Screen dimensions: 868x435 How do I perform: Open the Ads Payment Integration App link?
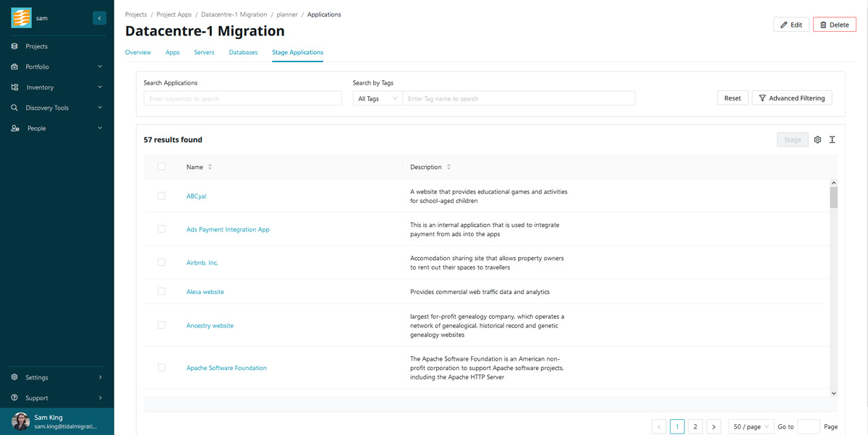tap(228, 229)
